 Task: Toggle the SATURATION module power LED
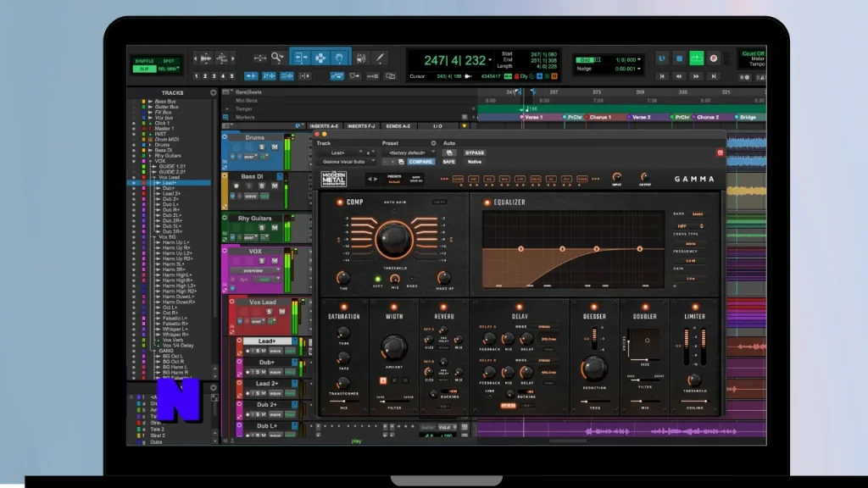pyautogui.click(x=344, y=307)
